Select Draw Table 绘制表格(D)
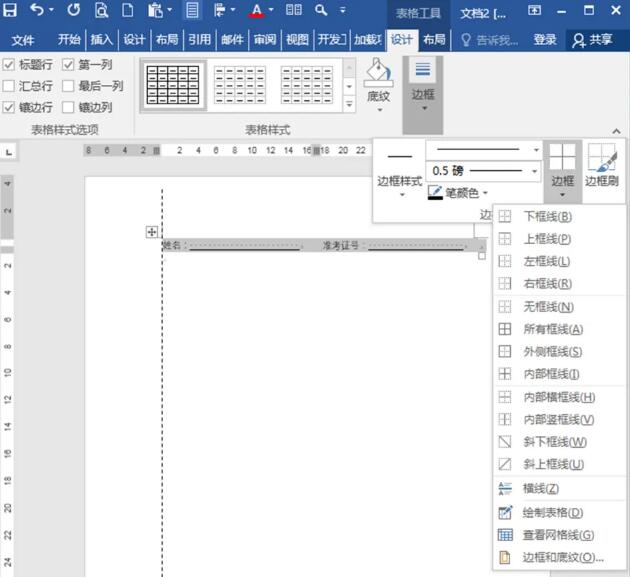The width and height of the screenshot is (630, 577). tap(559, 513)
